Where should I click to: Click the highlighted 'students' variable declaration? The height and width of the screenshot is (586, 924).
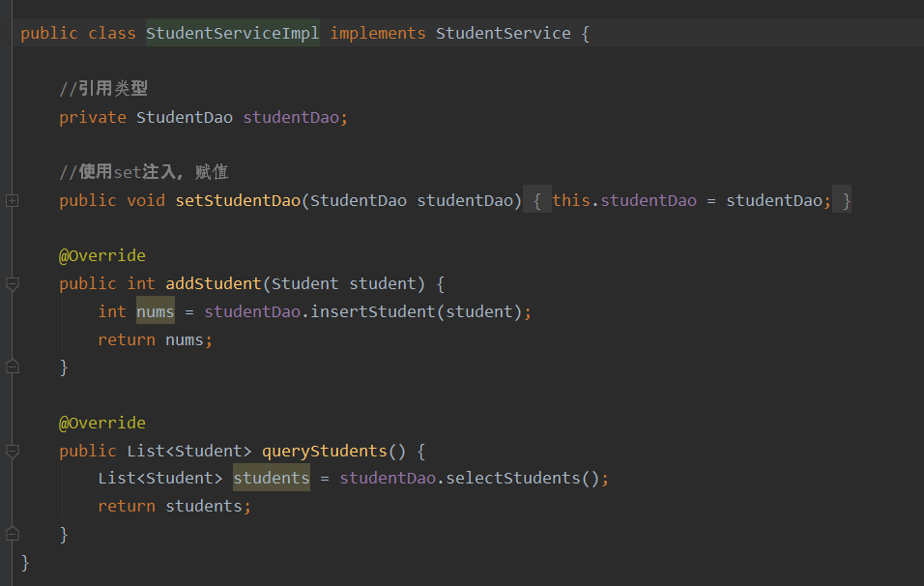tap(271, 478)
